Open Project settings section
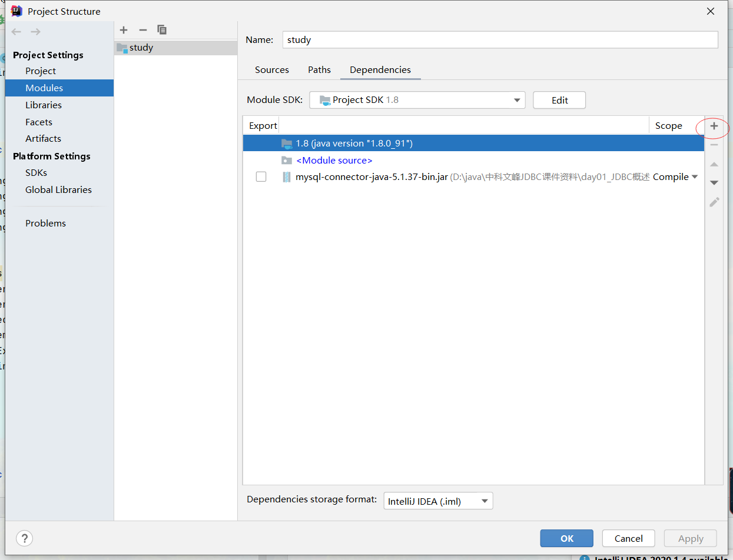Screen dimensions: 733x560 41,71
